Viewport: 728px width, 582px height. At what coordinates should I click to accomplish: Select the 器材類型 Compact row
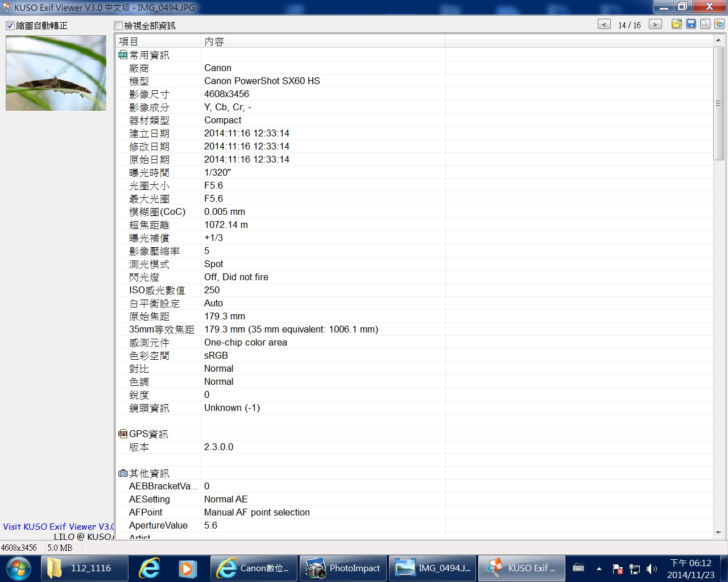pos(414,120)
